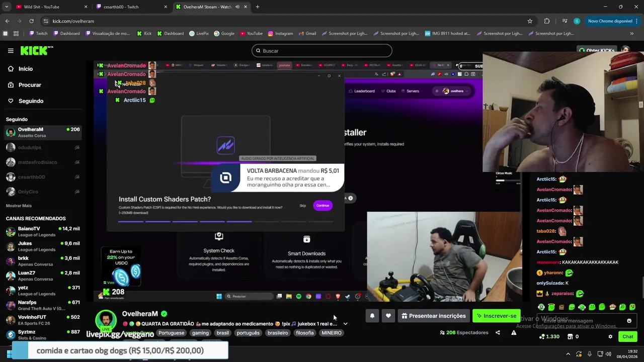Open the tab search dropdown
The width and height of the screenshot is (644, 362).
click(7, 7)
